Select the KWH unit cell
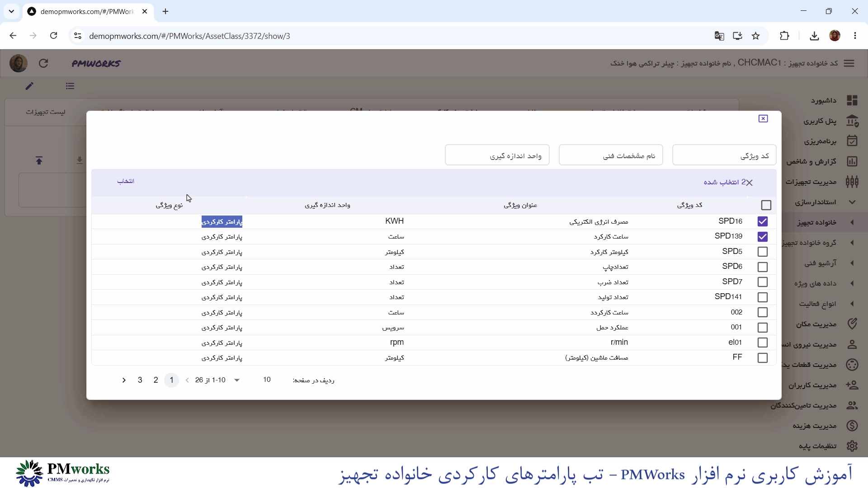Screen dimensions: 868x488 tap(395, 221)
